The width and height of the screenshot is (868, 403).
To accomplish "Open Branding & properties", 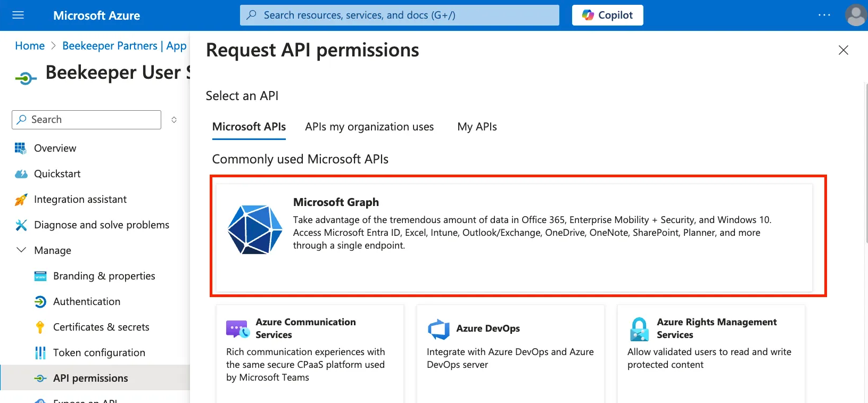I will [x=104, y=276].
